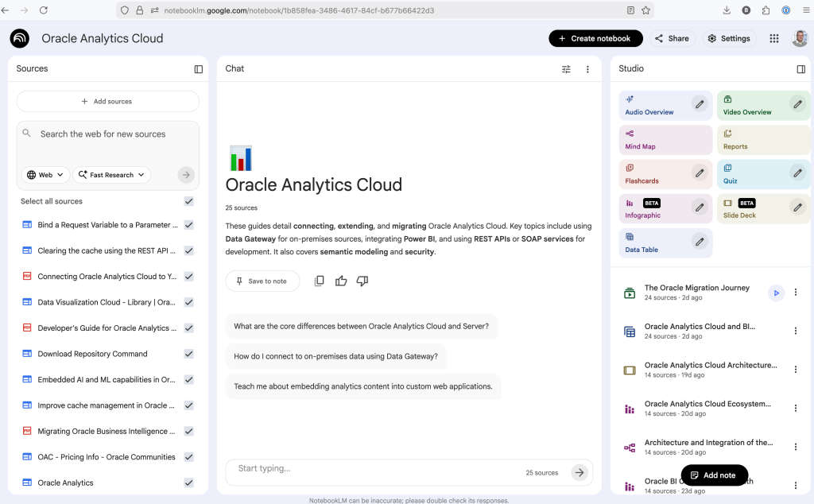814x504 pixels.
Task: Click the Add sources button
Action: [107, 102]
